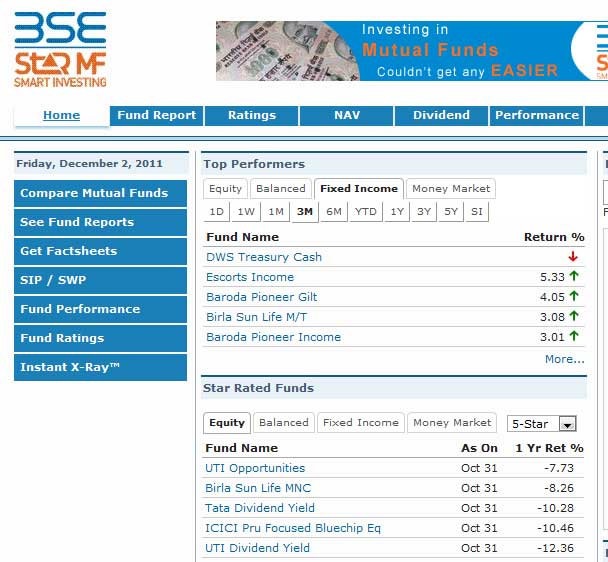Open Tata Dividend Yield fund link
Image resolution: width=608 pixels, height=562 pixels.
coord(260,508)
